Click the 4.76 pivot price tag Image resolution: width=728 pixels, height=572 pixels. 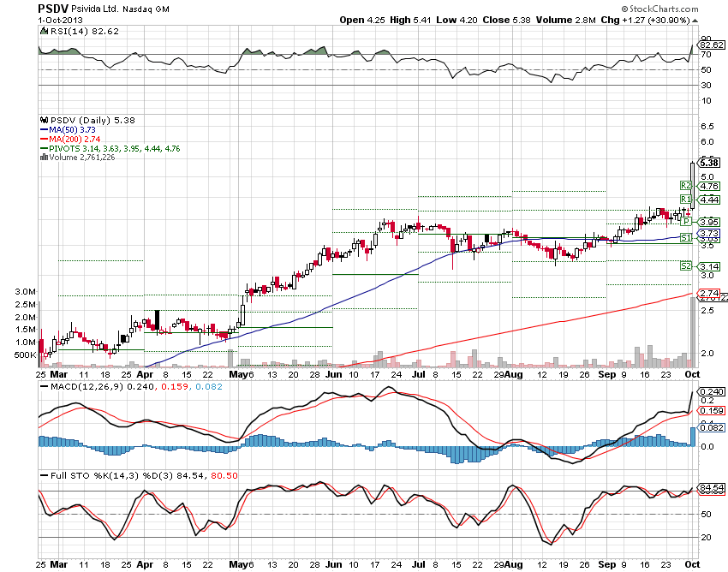click(709, 186)
